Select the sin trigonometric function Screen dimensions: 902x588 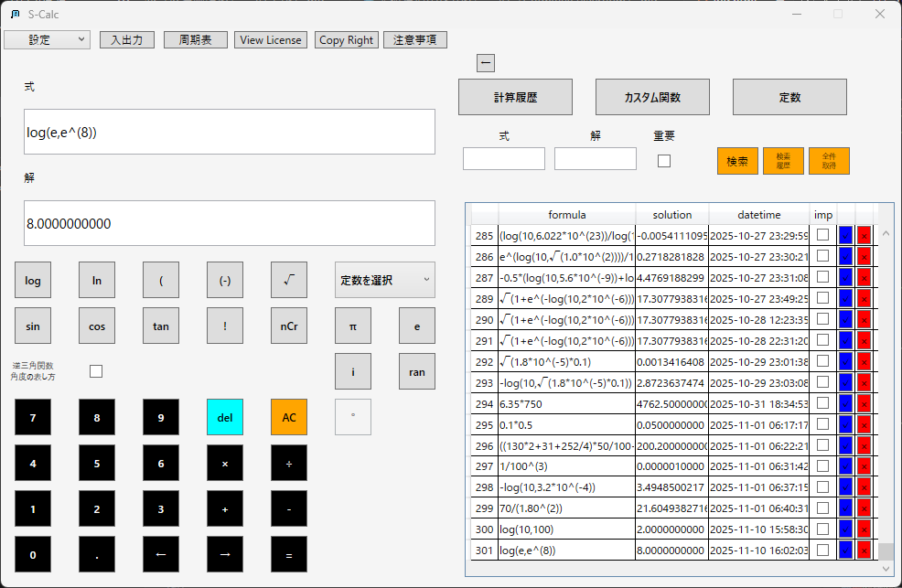tap(33, 326)
